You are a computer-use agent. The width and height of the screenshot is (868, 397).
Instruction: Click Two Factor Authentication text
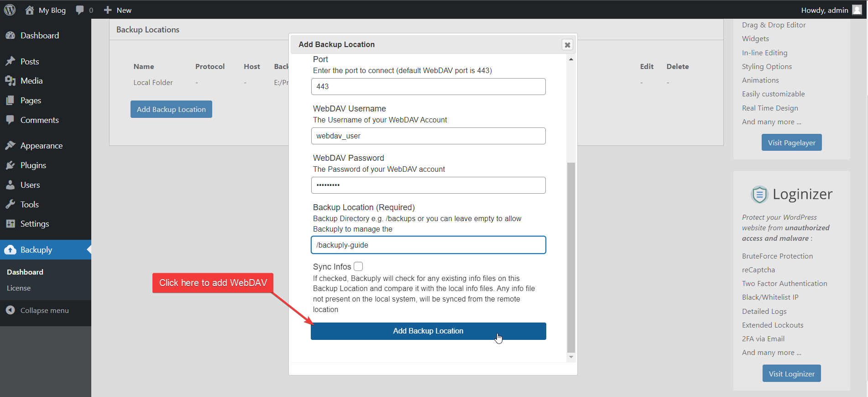pos(784,284)
